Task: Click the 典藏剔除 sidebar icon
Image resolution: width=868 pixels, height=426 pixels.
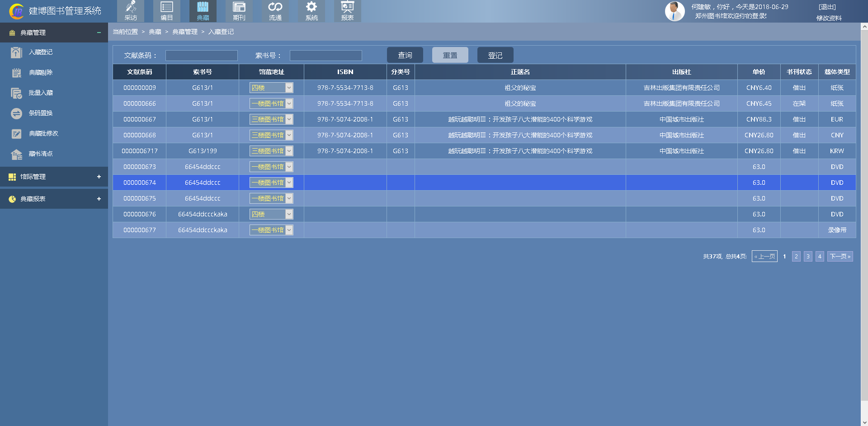Action: (17, 73)
